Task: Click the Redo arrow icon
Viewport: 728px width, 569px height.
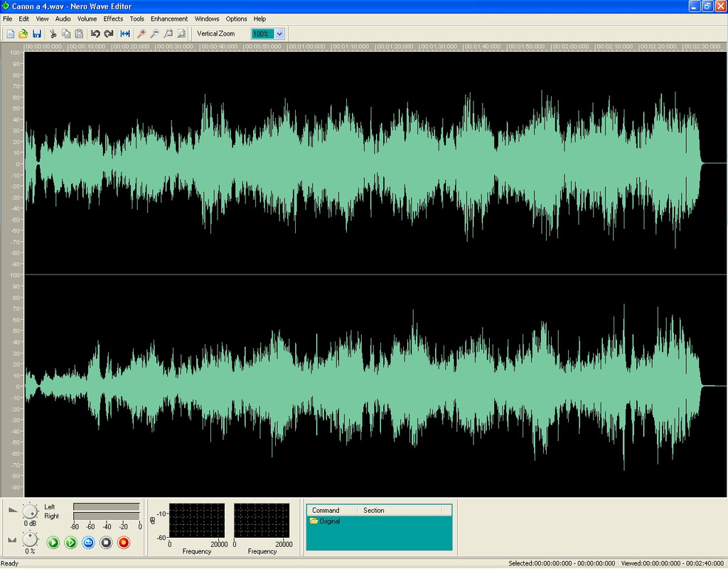Action: [109, 34]
